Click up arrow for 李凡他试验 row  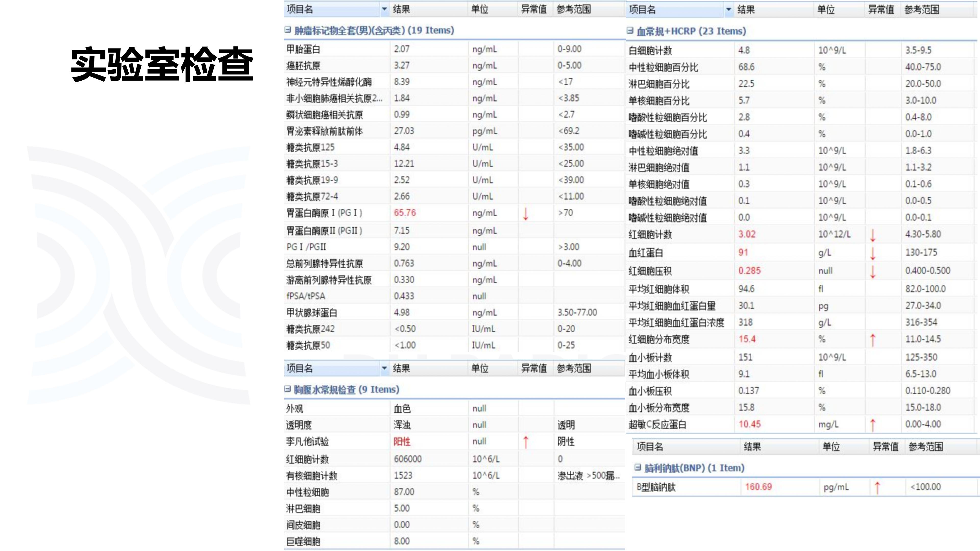(525, 442)
